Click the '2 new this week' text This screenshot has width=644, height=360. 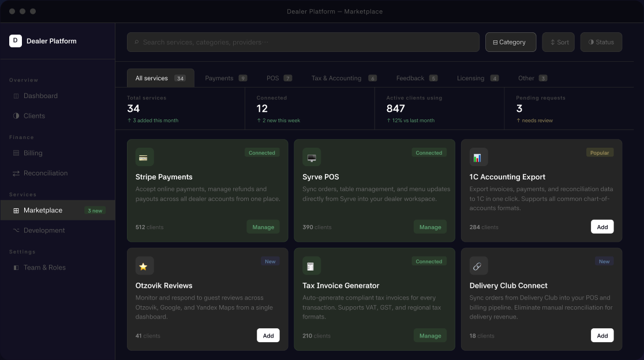click(x=279, y=121)
